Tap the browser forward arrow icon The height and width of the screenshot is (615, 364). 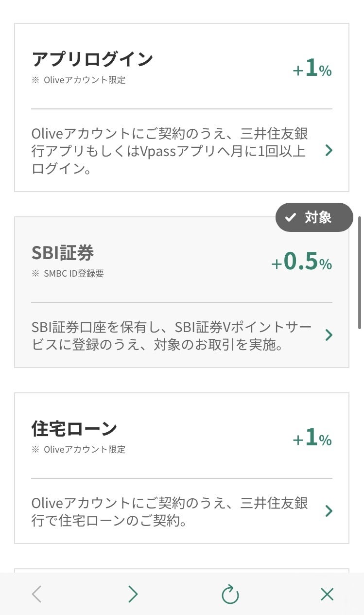coord(133,594)
